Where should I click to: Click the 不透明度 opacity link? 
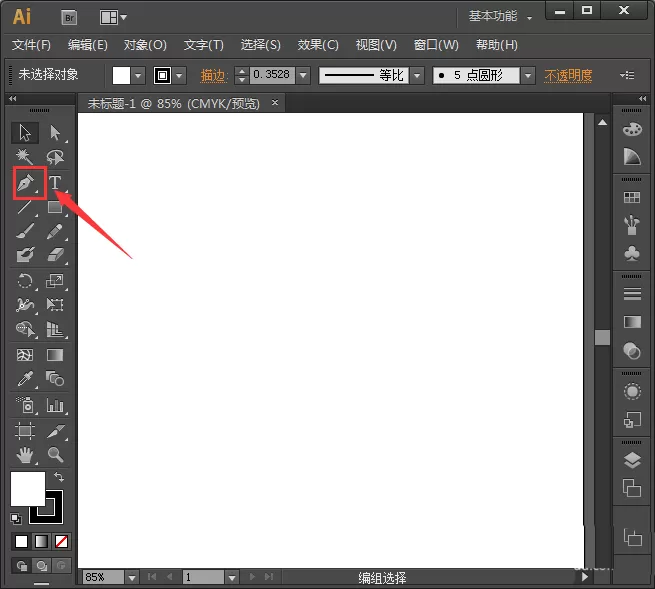pyautogui.click(x=568, y=76)
